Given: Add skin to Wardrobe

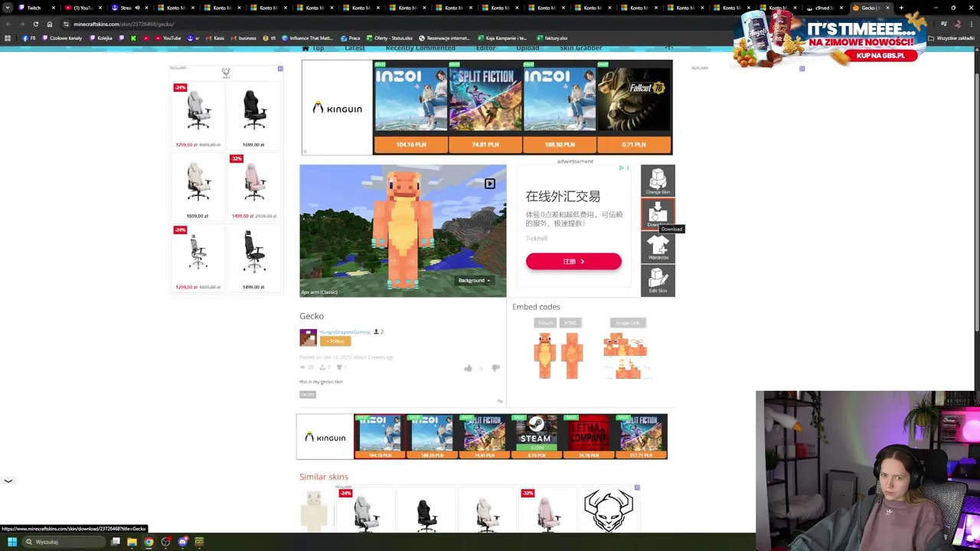Looking at the screenshot, I should point(658,246).
